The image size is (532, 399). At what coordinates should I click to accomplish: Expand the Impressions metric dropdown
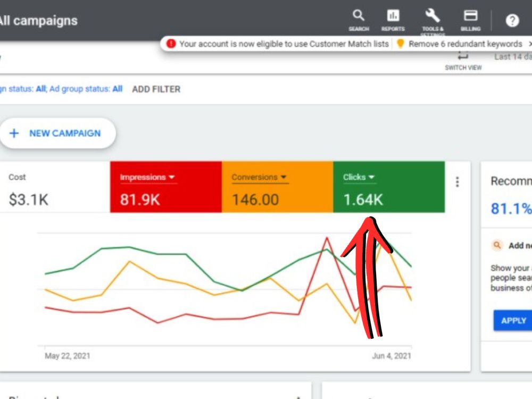pos(172,177)
